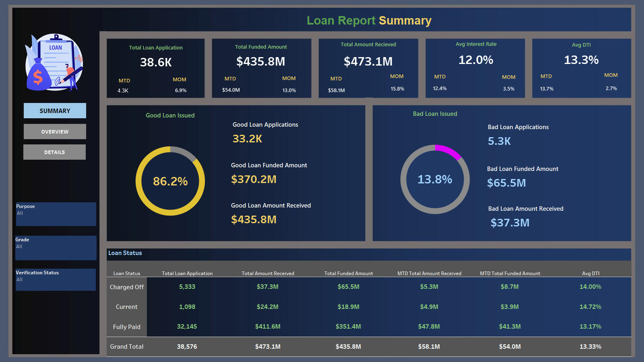Open the Grade slicer dropdown
The height and width of the screenshot is (362, 644).
tap(56, 247)
